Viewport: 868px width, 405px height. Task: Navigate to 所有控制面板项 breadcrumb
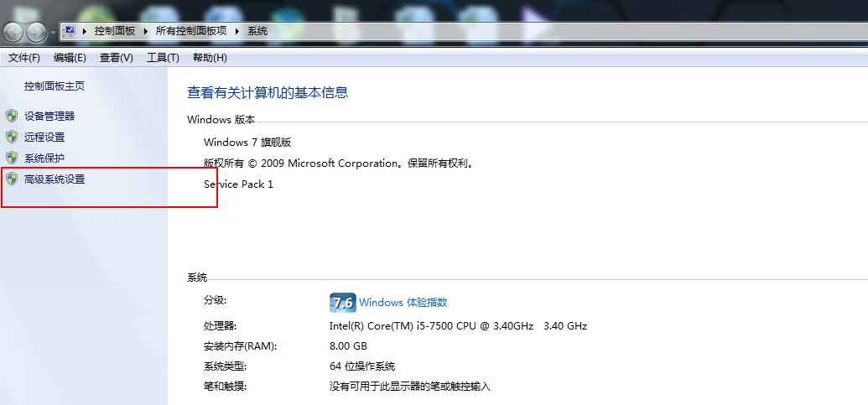[x=191, y=31]
